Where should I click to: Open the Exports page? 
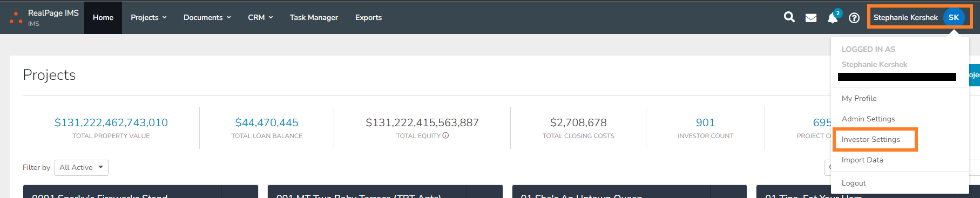368,17
